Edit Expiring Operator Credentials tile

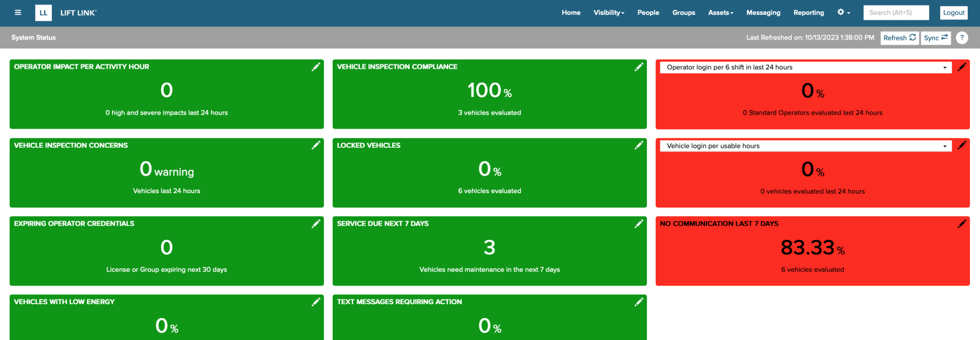tap(316, 223)
